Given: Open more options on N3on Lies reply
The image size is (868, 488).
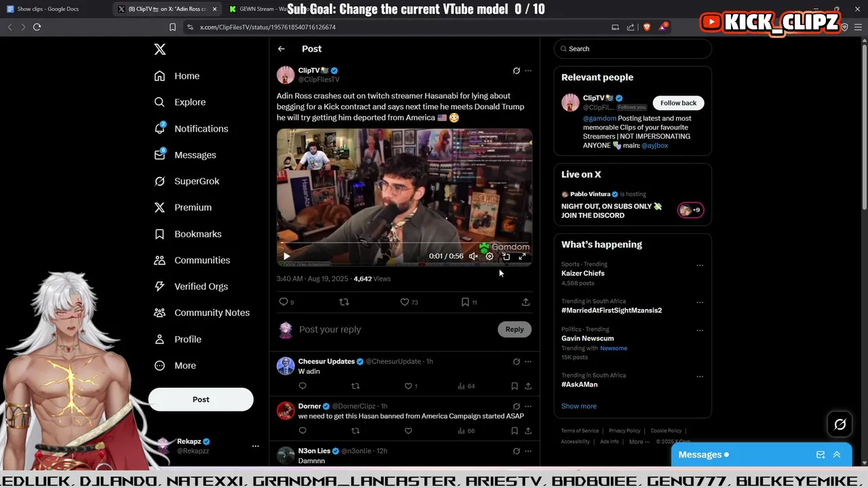Looking at the screenshot, I should (x=528, y=451).
